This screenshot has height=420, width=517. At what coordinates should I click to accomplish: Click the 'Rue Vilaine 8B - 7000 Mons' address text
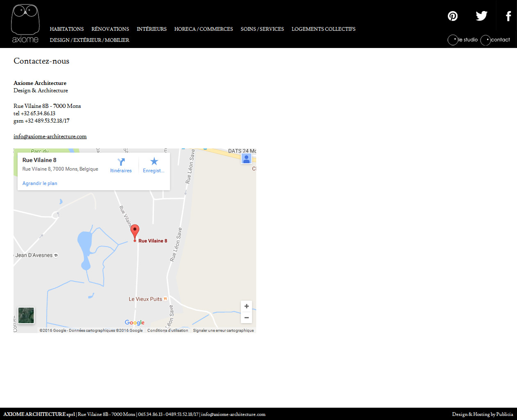47,106
